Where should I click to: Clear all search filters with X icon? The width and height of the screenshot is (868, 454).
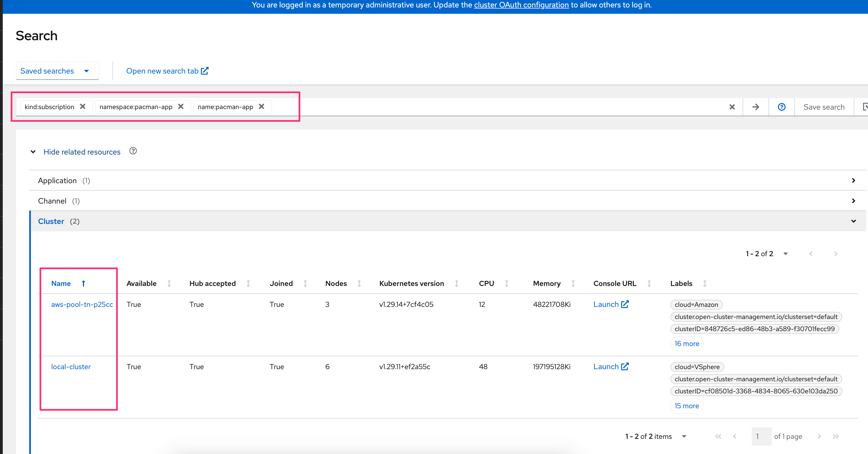point(732,107)
